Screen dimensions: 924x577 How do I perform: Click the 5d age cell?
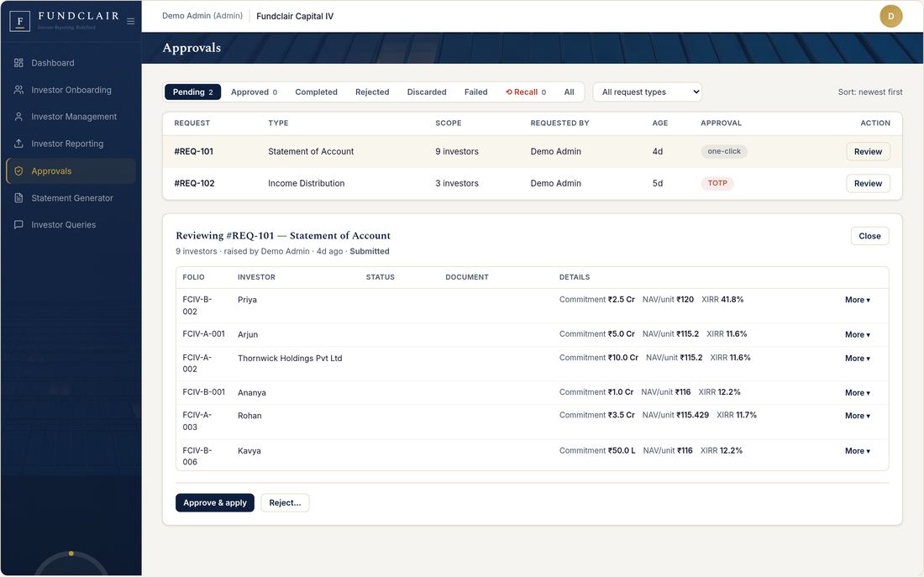[657, 183]
